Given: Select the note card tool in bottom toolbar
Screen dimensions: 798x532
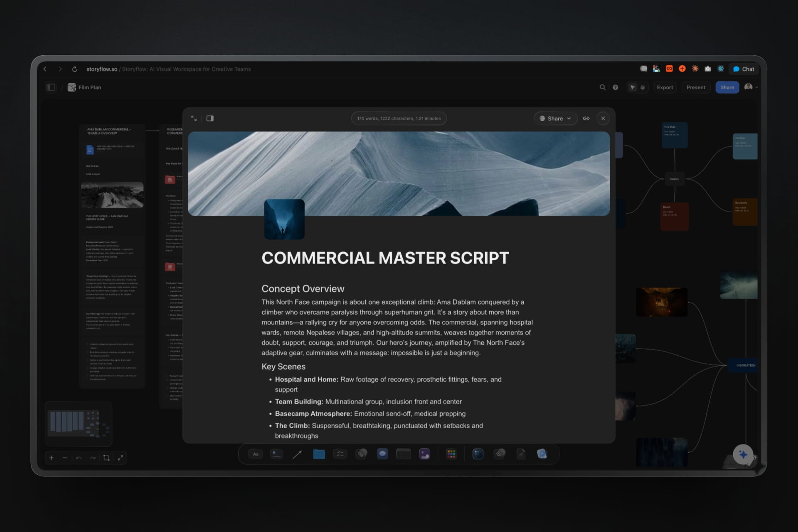Looking at the screenshot, I should tap(276, 454).
